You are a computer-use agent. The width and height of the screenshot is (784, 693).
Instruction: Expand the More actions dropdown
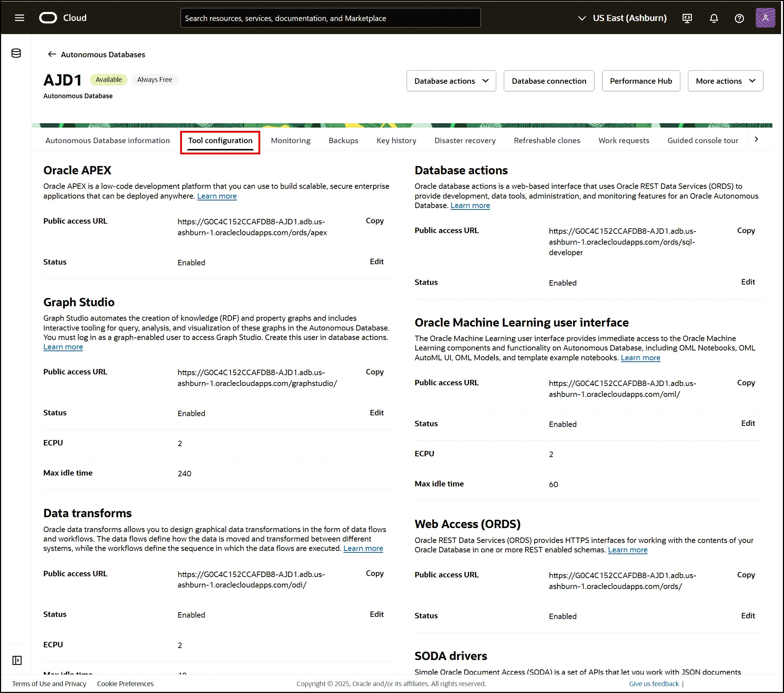click(725, 81)
